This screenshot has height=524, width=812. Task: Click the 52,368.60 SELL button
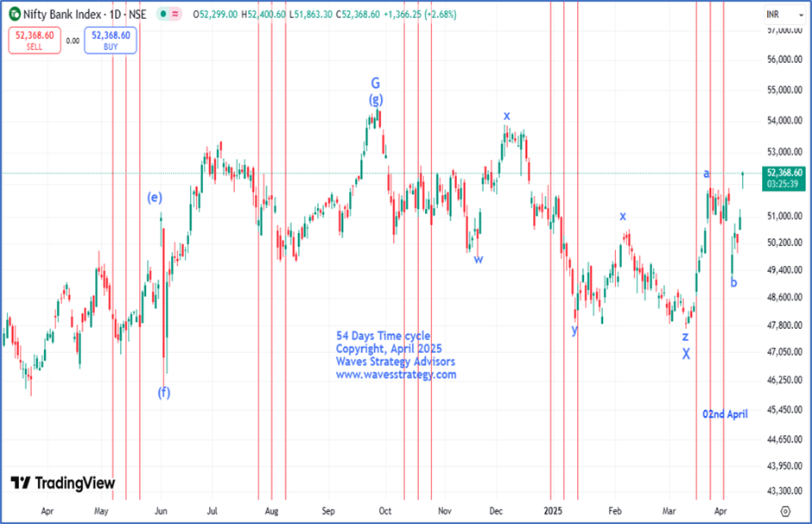point(35,41)
